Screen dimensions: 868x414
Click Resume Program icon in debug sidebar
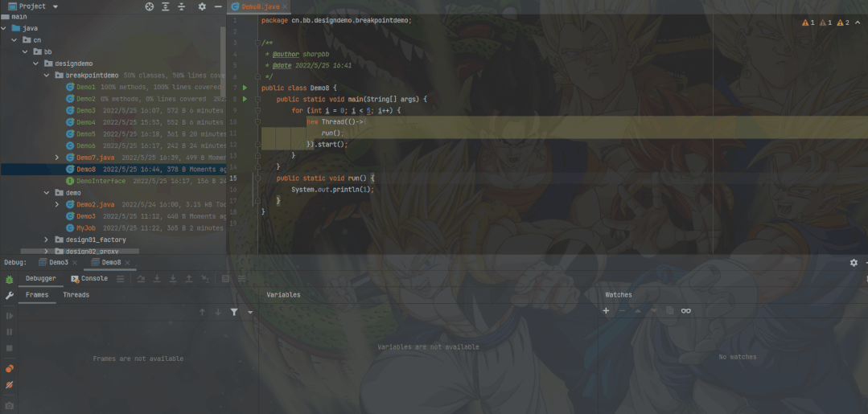point(9,316)
